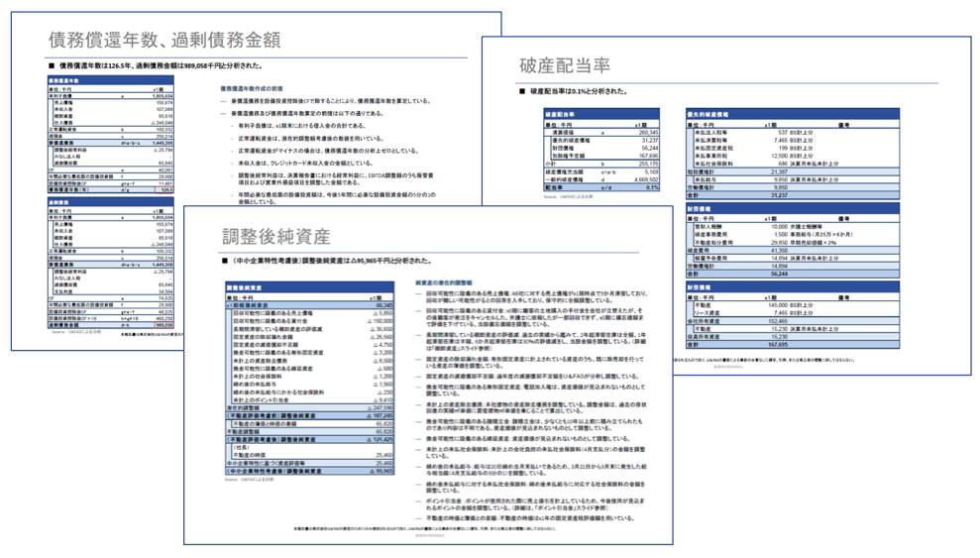Click the 破産配当率 slide title
The width and height of the screenshot is (980, 558).
pos(564,65)
